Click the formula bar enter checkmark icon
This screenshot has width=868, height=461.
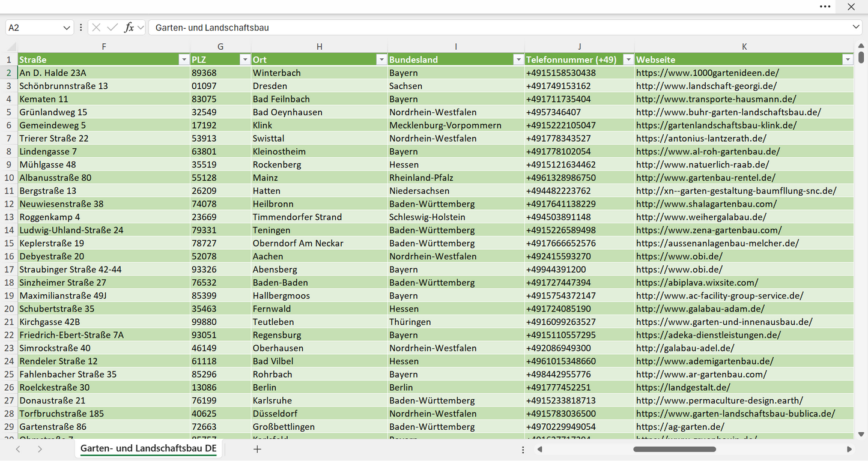coord(112,28)
